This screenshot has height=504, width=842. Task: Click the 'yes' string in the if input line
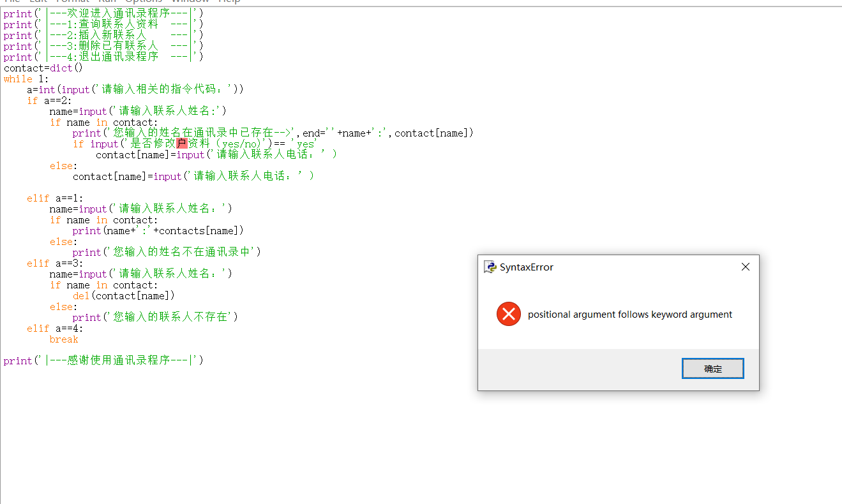[x=304, y=144]
